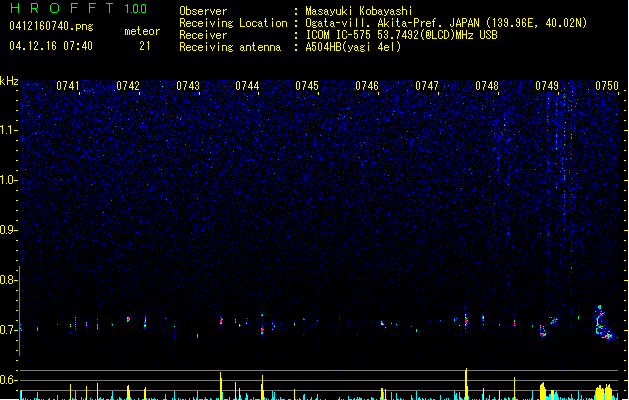The image size is (629, 400).
Task: Click the 0741 time marker
Action: (68, 86)
